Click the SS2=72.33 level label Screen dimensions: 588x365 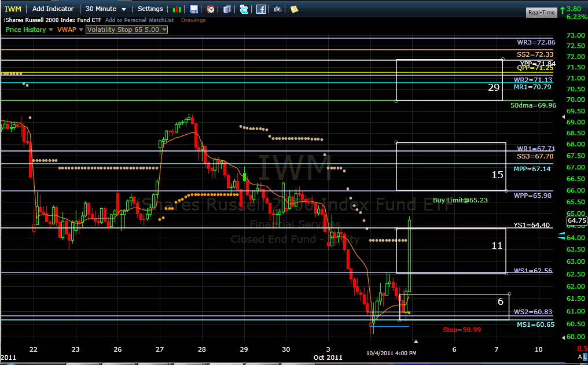click(x=535, y=54)
